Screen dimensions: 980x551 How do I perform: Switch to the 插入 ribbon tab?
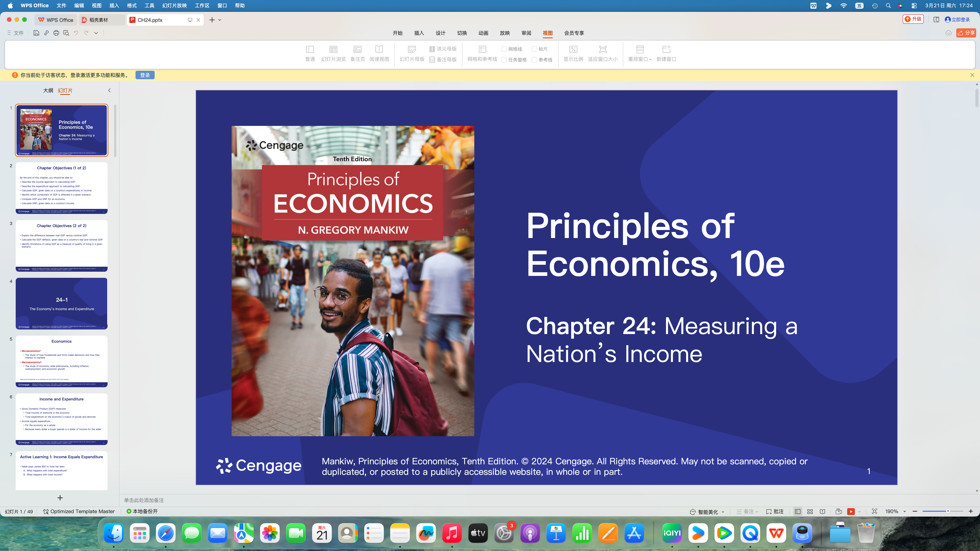coord(419,33)
